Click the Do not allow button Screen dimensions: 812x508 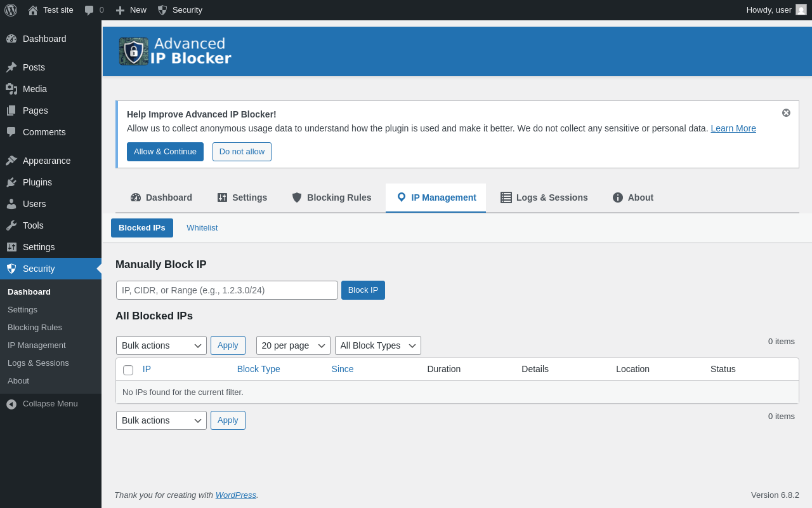242,152
